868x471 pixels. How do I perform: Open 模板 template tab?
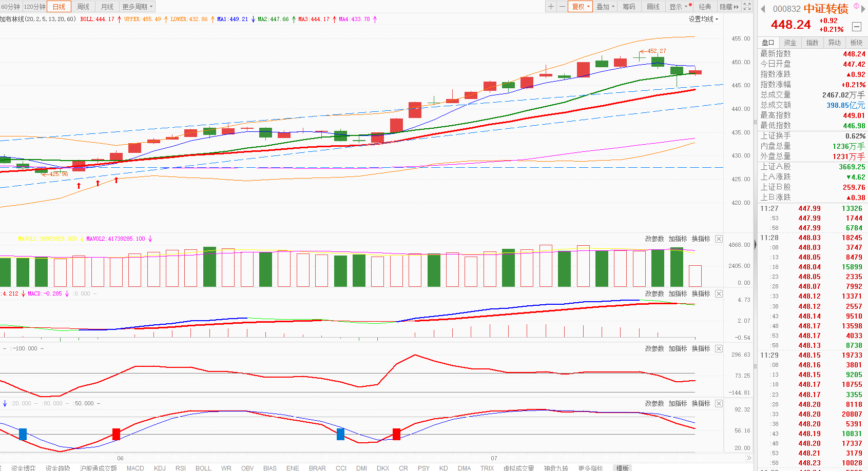coord(623,468)
